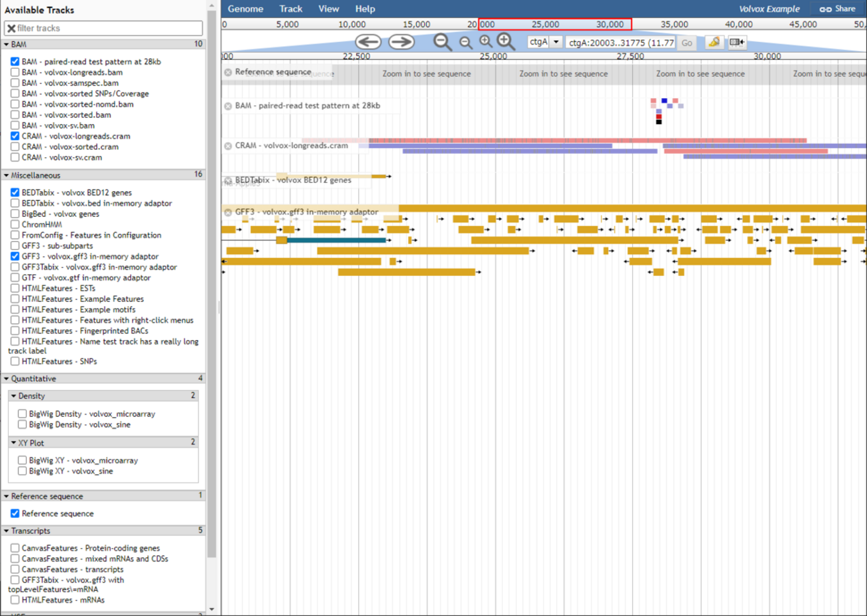Screen dimensions: 867x616
Task: Enable the BigWig XY volvox_sine track
Action: 22,471
